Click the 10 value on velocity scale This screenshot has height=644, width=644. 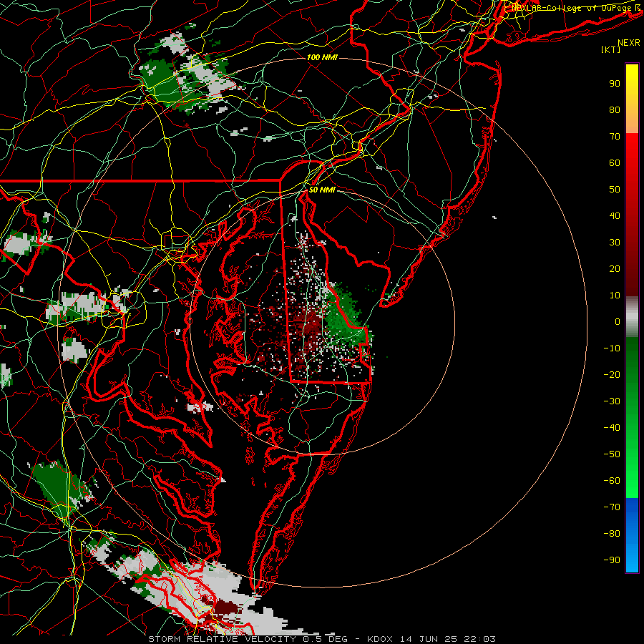[615, 296]
